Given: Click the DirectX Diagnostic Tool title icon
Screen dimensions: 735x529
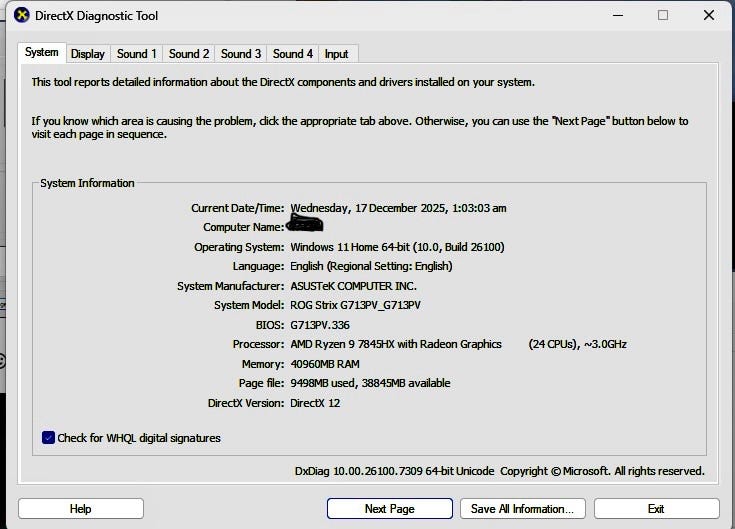Looking at the screenshot, I should pyautogui.click(x=22, y=15).
